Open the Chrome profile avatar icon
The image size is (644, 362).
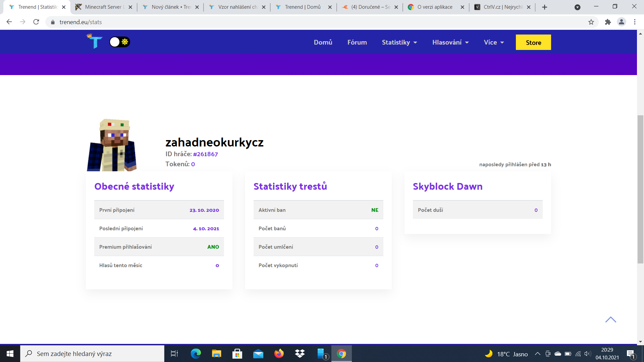(621, 22)
